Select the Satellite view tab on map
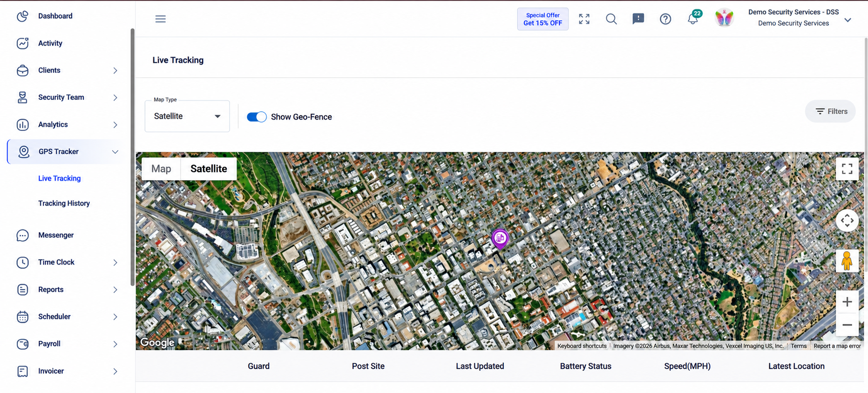The height and width of the screenshot is (393, 868). coord(209,169)
